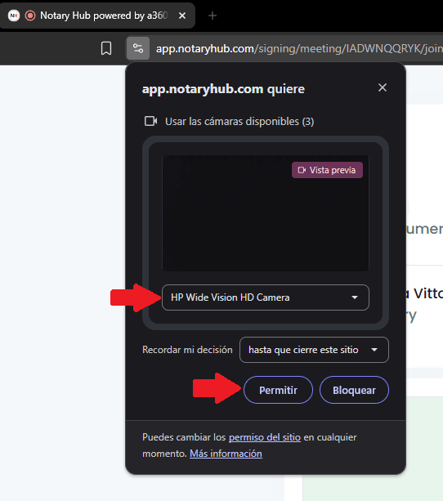Click the Vista previa badge
Screen dimensions: 443x501
(327, 170)
